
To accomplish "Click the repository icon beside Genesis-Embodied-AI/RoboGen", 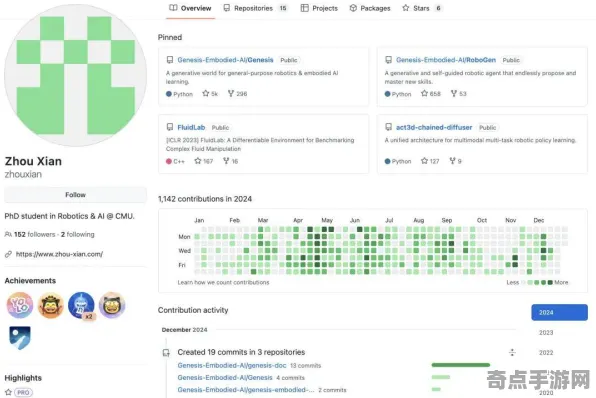I will (x=388, y=60).
